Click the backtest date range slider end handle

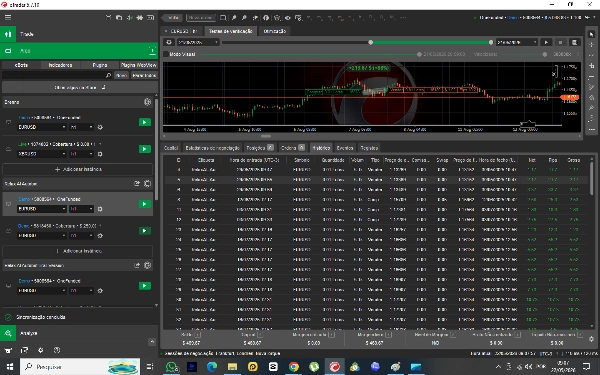pos(491,42)
